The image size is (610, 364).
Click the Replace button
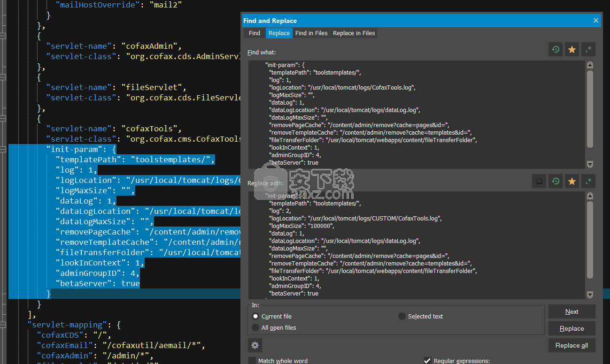pyautogui.click(x=572, y=328)
